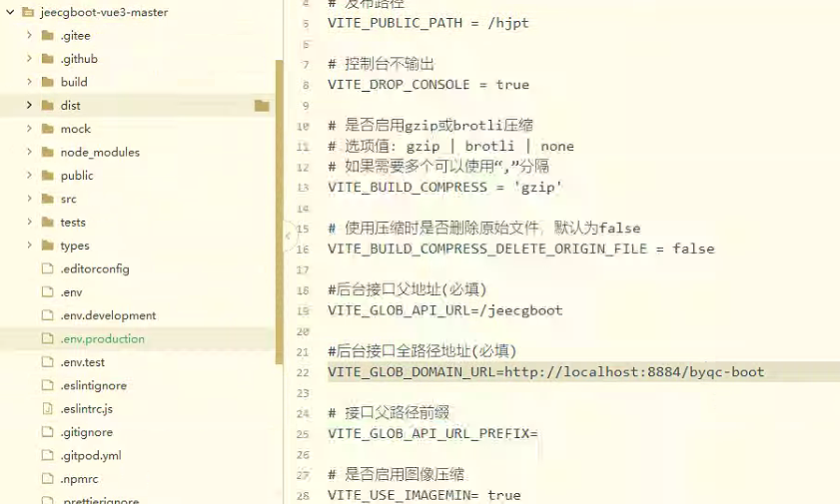Place cursor on VITE_DROP_CONSOLE = true line
The height and width of the screenshot is (504, 840).
(428, 85)
